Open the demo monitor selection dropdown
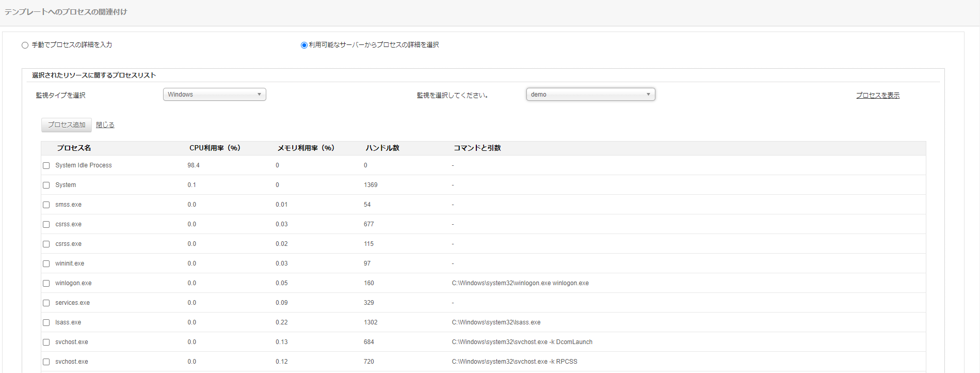 click(x=590, y=95)
